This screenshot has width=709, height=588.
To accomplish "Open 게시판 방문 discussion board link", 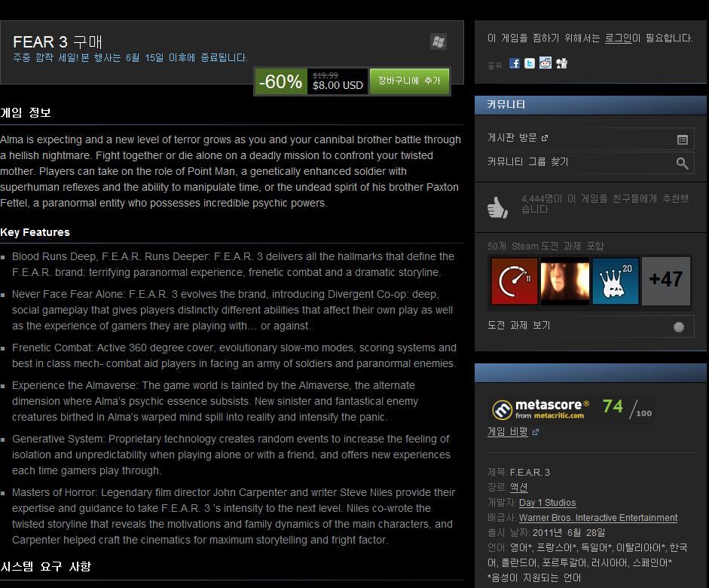I will point(512,137).
